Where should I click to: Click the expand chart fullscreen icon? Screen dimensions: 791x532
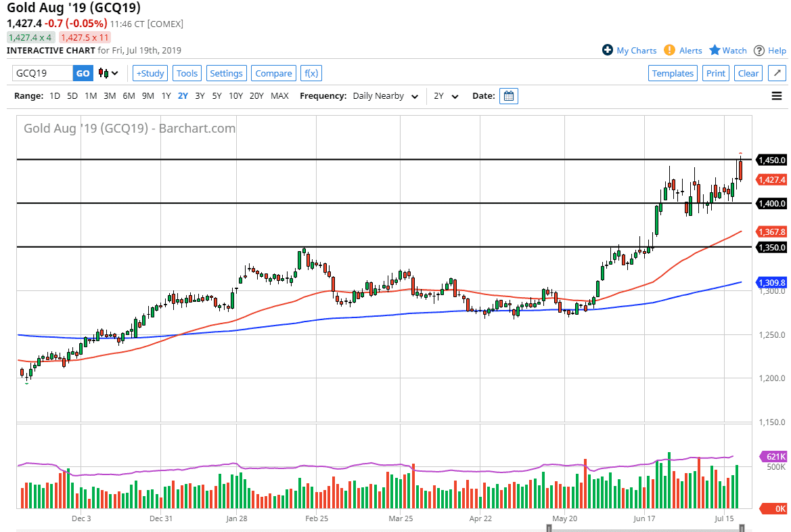(x=777, y=73)
